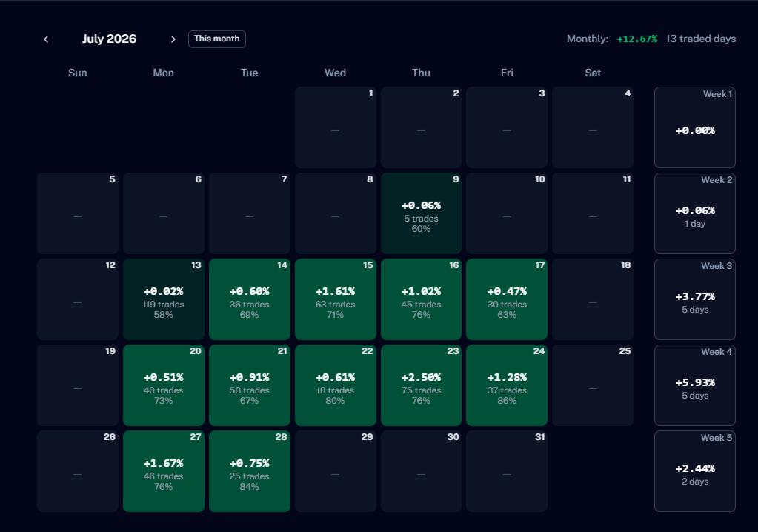Click the monthly +12.67% total
The height and width of the screenshot is (532, 758).
(637, 39)
